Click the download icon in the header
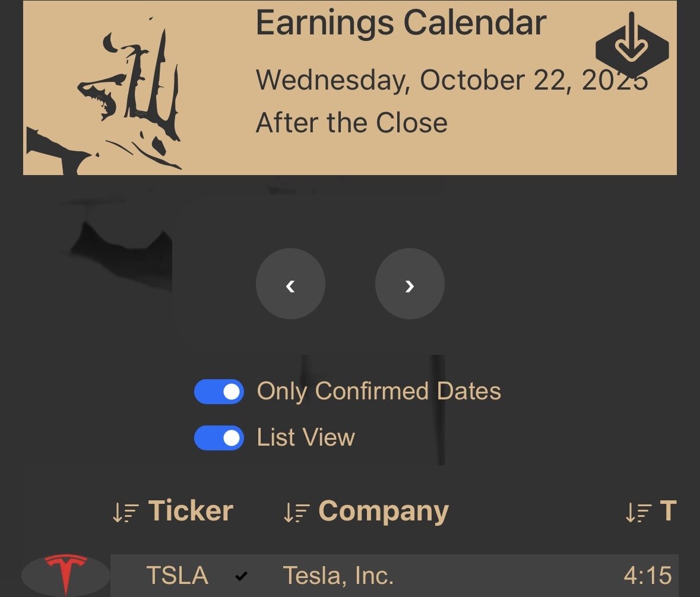The height and width of the screenshot is (597, 700). (x=632, y=45)
